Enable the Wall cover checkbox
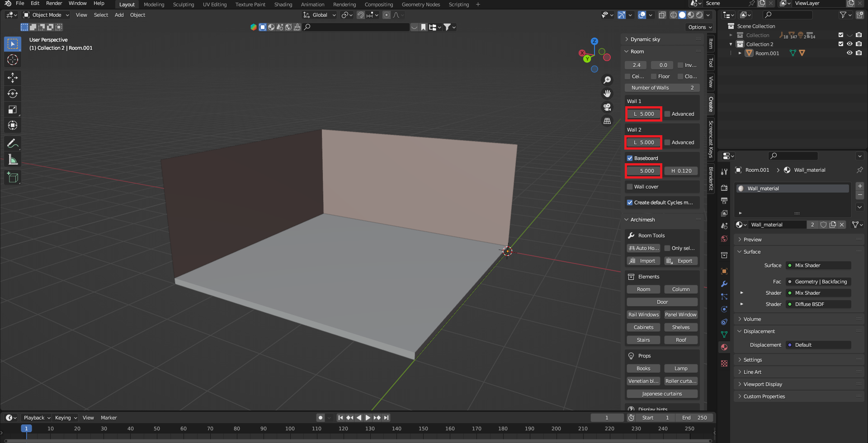This screenshot has height=443, width=868. click(630, 187)
